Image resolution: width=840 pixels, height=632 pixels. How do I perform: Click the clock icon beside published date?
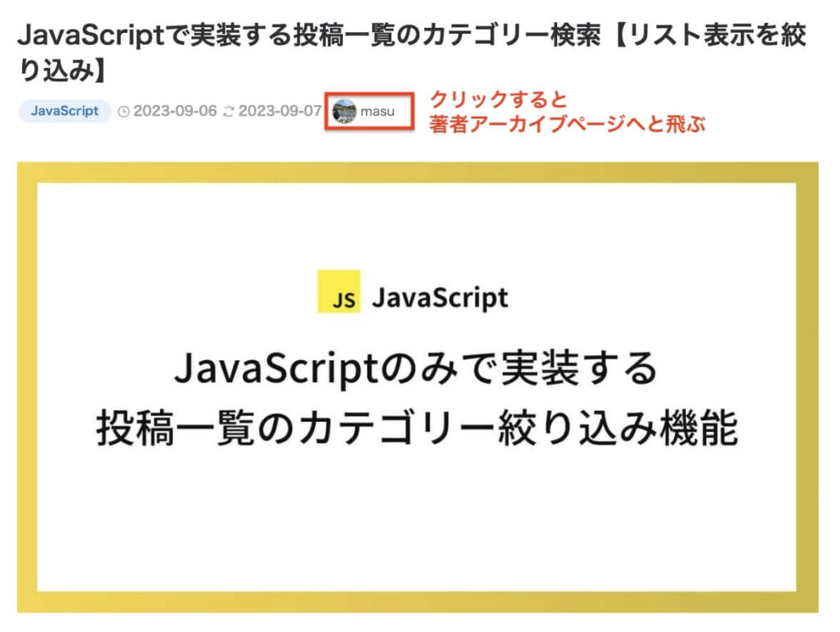[x=124, y=112]
